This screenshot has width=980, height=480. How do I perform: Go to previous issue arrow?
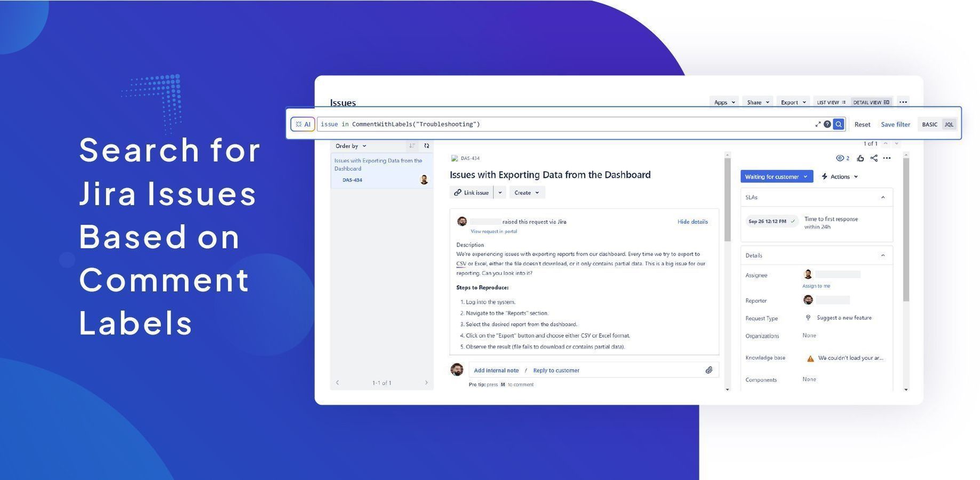tap(886, 143)
